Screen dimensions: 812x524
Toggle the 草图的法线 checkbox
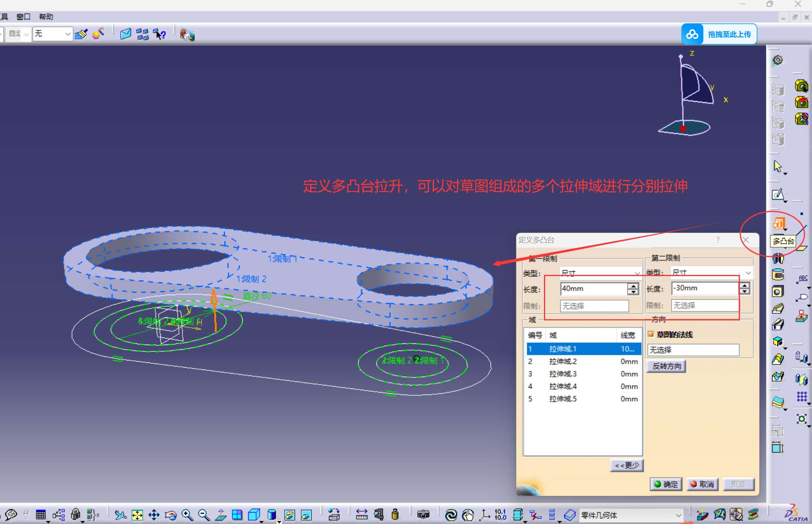pyautogui.click(x=651, y=334)
